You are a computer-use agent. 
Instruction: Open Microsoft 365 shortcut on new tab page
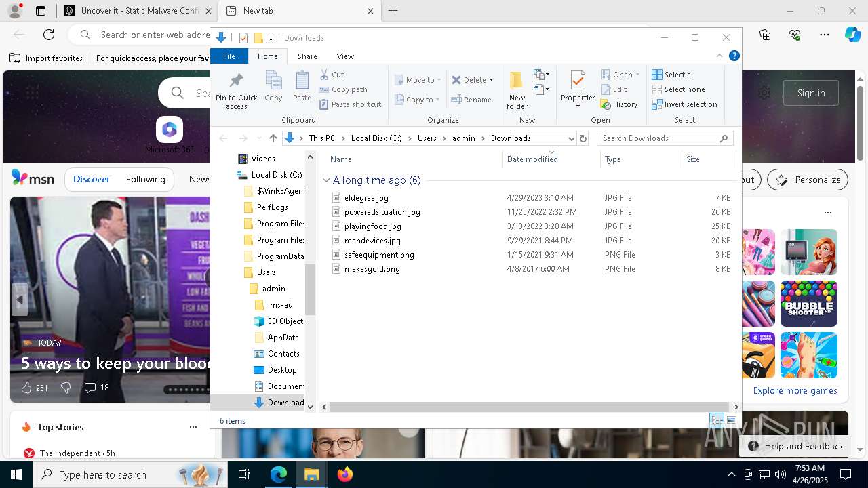170,136
